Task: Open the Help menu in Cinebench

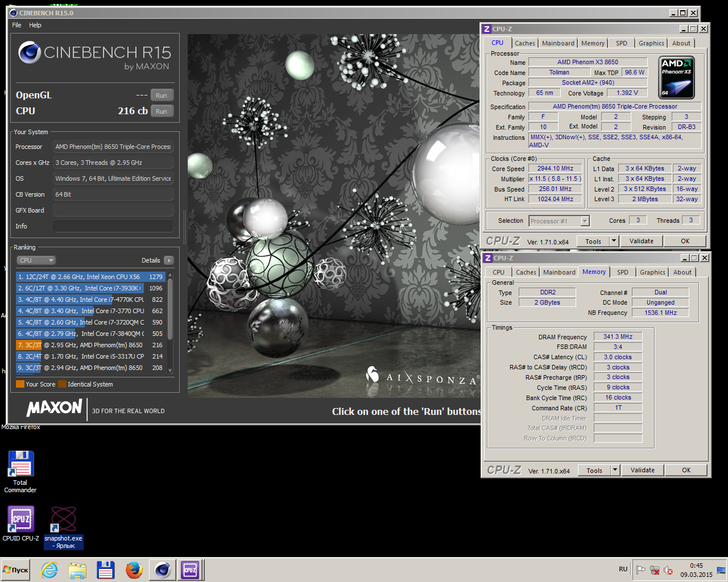Action: point(35,25)
